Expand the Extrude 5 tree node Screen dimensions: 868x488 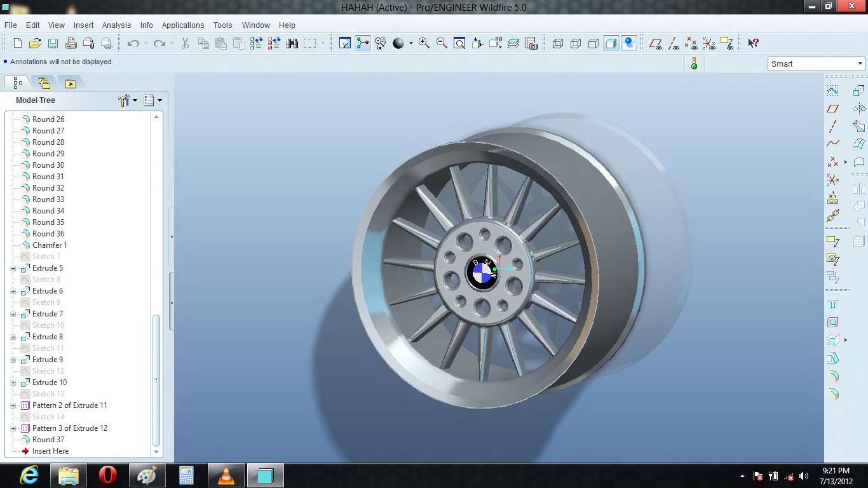coord(13,268)
